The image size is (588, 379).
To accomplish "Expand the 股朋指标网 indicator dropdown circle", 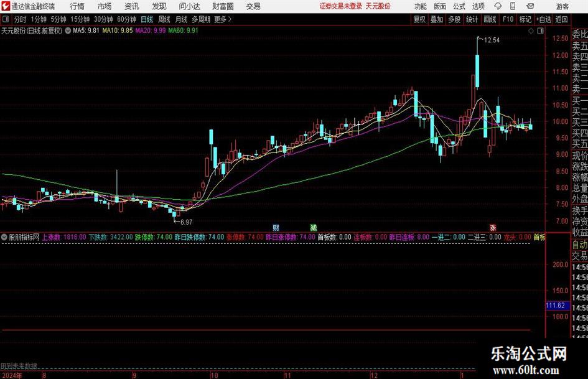I will pyautogui.click(x=4, y=237).
